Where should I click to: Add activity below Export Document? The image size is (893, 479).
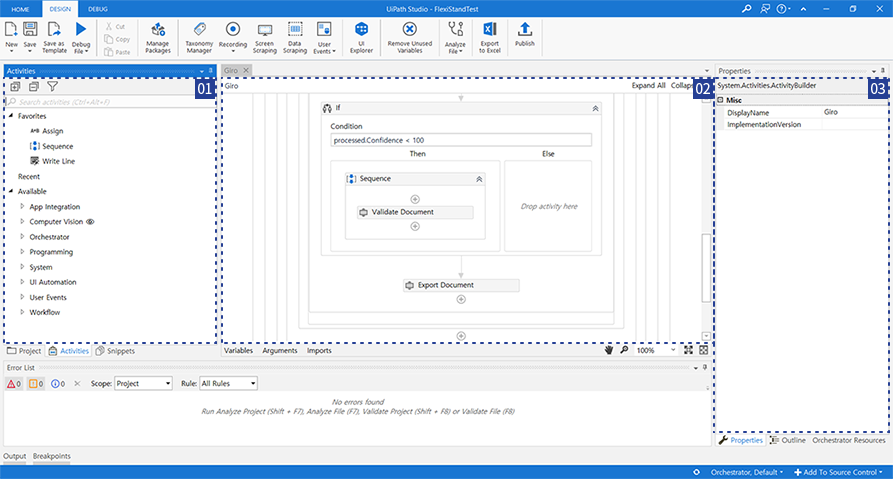click(x=461, y=300)
